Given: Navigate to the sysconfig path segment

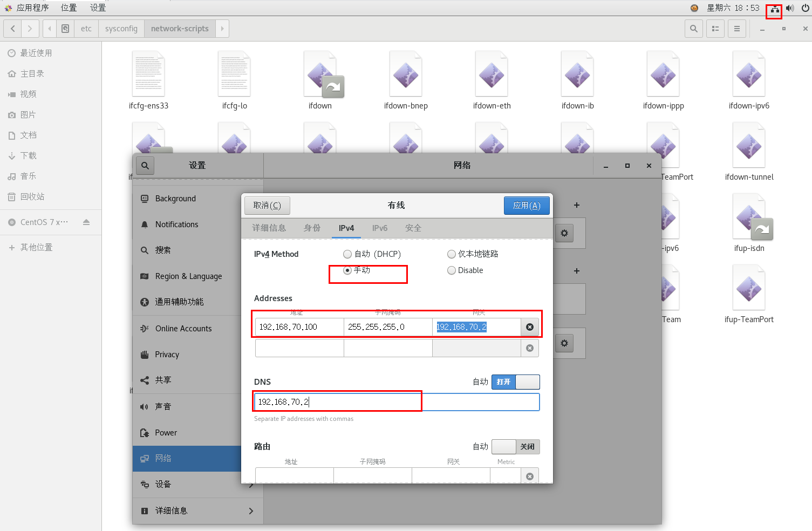Looking at the screenshot, I should pos(121,29).
